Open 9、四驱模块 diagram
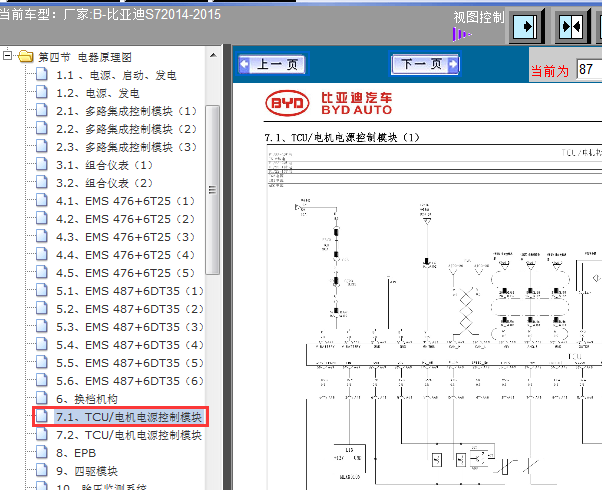 click(x=87, y=471)
